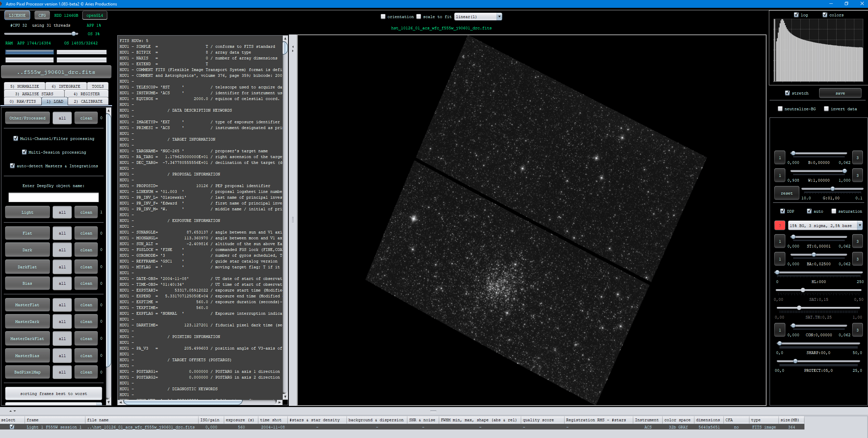This screenshot has width=868, height=438.
Task: Click the '1' step button beside CON slider
Action: [x=779, y=330]
